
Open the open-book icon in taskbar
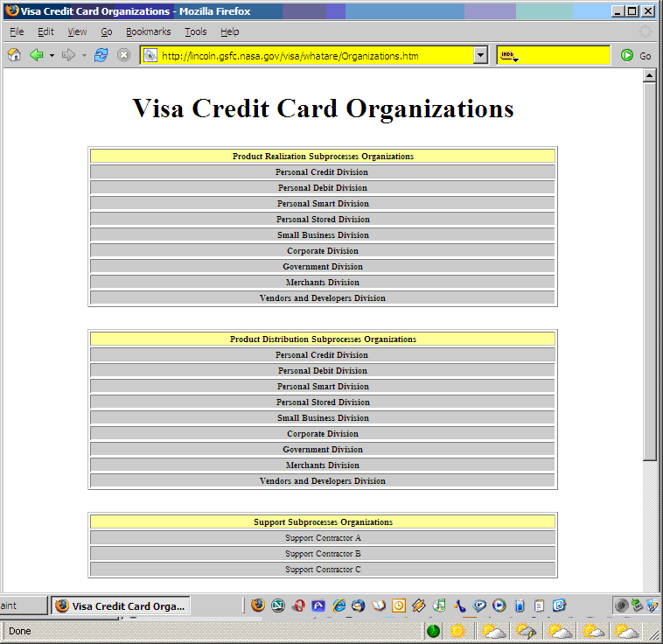click(379, 605)
